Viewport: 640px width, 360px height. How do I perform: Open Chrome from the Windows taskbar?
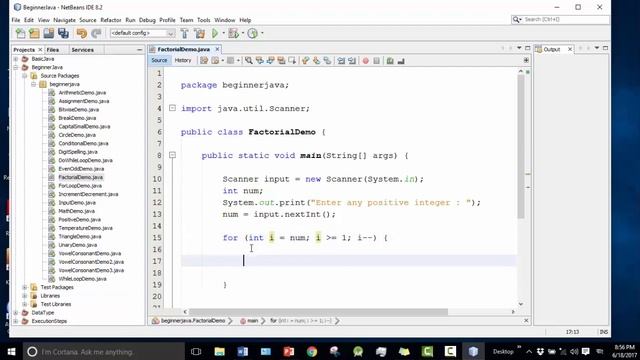tap(312, 351)
